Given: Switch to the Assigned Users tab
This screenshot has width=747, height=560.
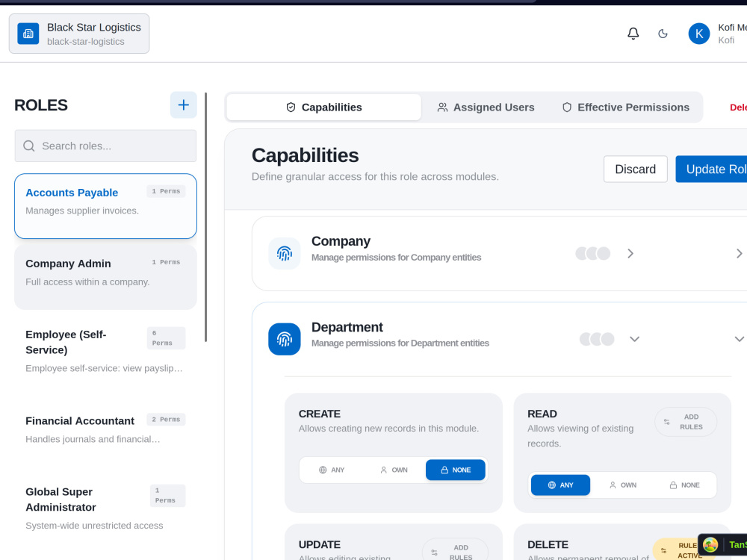Looking at the screenshot, I should click(486, 107).
